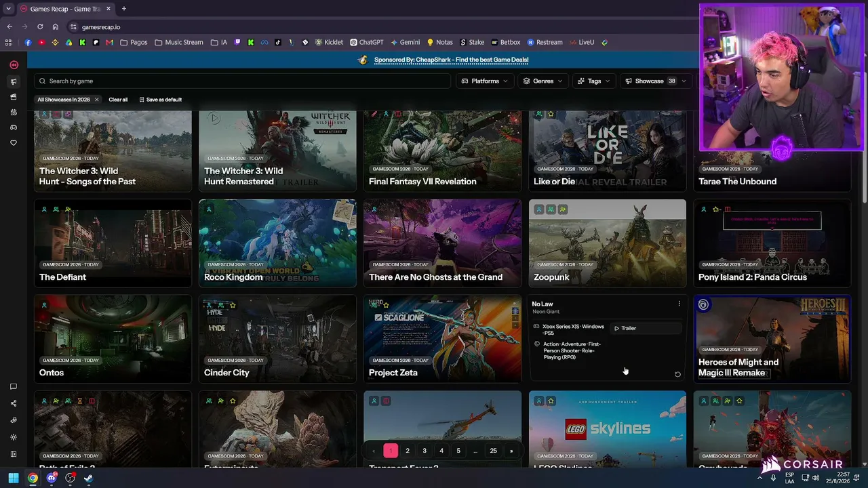Open the IA bookmarks folder
The height and width of the screenshot is (488, 868).
219,42
